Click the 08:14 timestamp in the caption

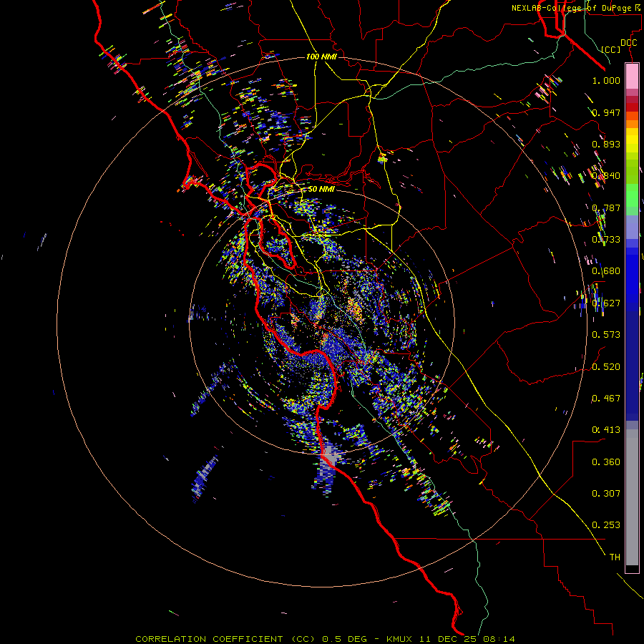499,639
